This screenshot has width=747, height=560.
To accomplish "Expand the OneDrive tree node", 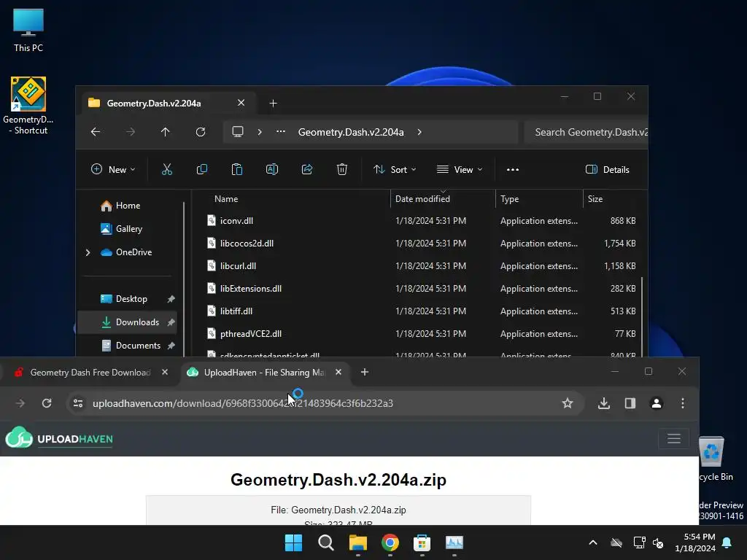I will click(x=88, y=252).
